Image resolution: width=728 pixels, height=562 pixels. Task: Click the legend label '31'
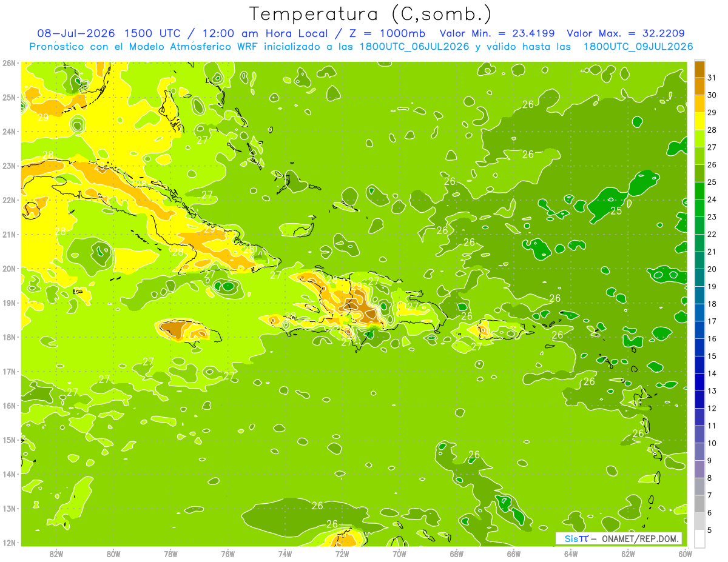point(712,78)
